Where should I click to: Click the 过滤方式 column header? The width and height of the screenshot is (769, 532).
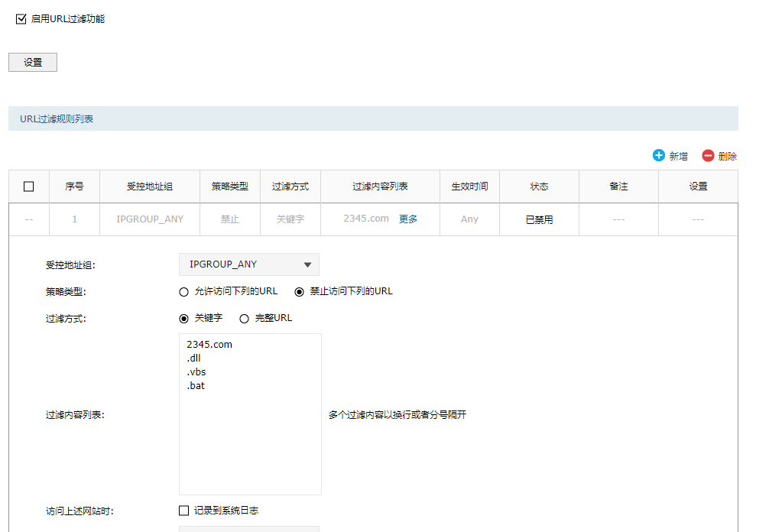[x=290, y=187]
